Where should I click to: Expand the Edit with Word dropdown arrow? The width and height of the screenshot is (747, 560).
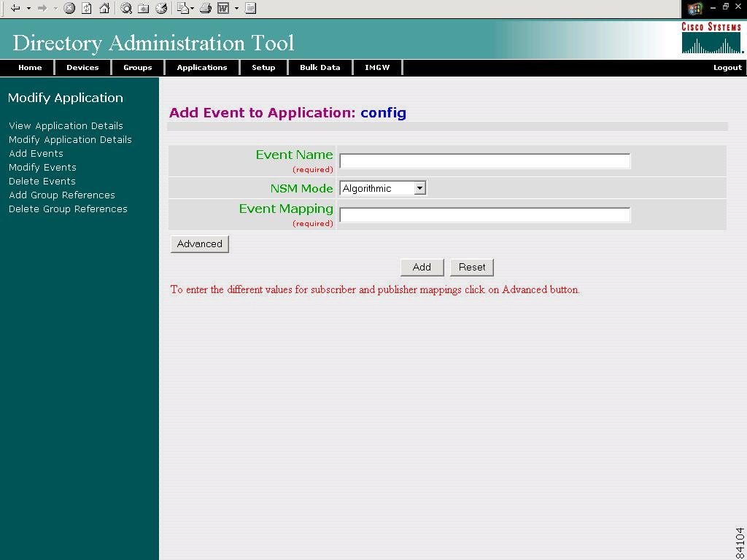pyautogui.click(x=235, y=9)
